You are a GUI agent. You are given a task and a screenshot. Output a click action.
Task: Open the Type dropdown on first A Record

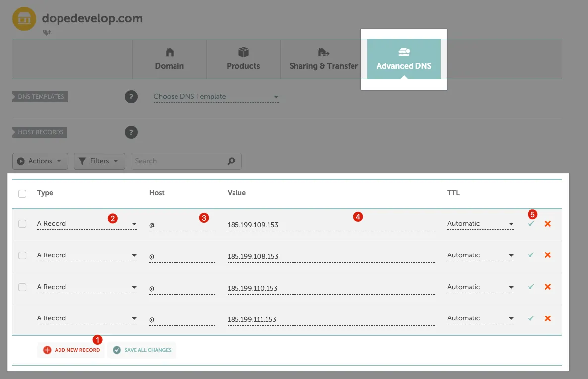click(87, 224)
